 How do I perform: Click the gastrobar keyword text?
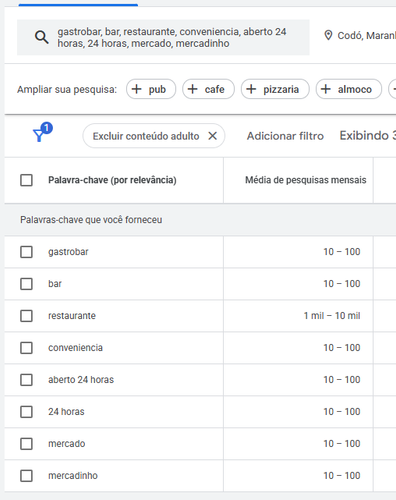coord(68,252)
